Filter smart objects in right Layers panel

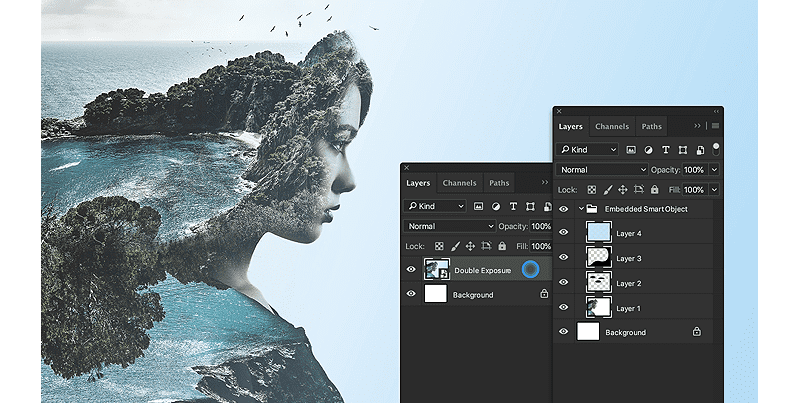pos(701,149)
